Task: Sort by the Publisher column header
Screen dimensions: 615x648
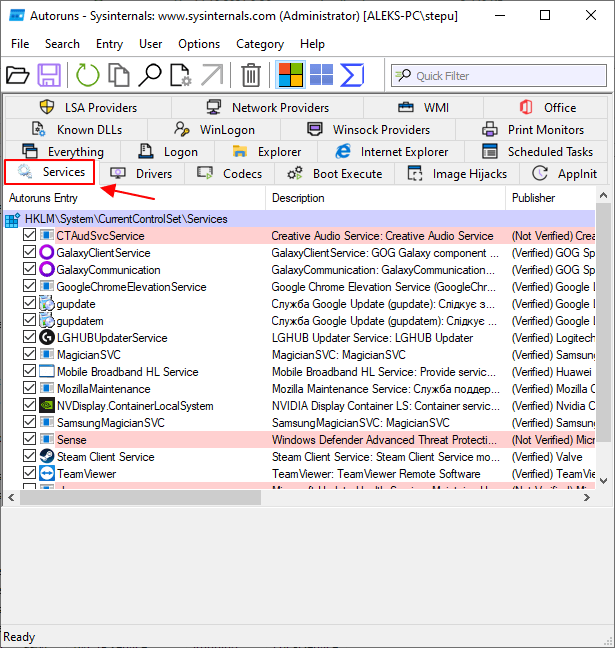Action: [551, 198]
